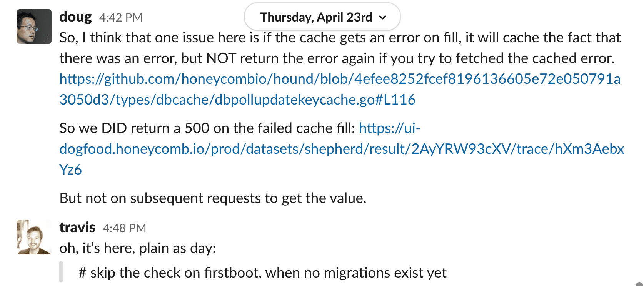This screenshot has width=644, height=286.
Task: Click the chevron arrow beside the date
Action: [x=382, y=18]
